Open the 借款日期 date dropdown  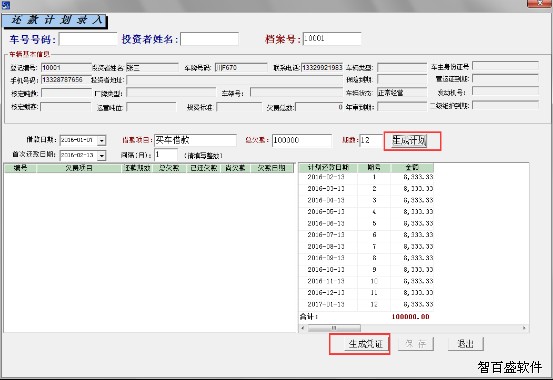coord(102,140)
